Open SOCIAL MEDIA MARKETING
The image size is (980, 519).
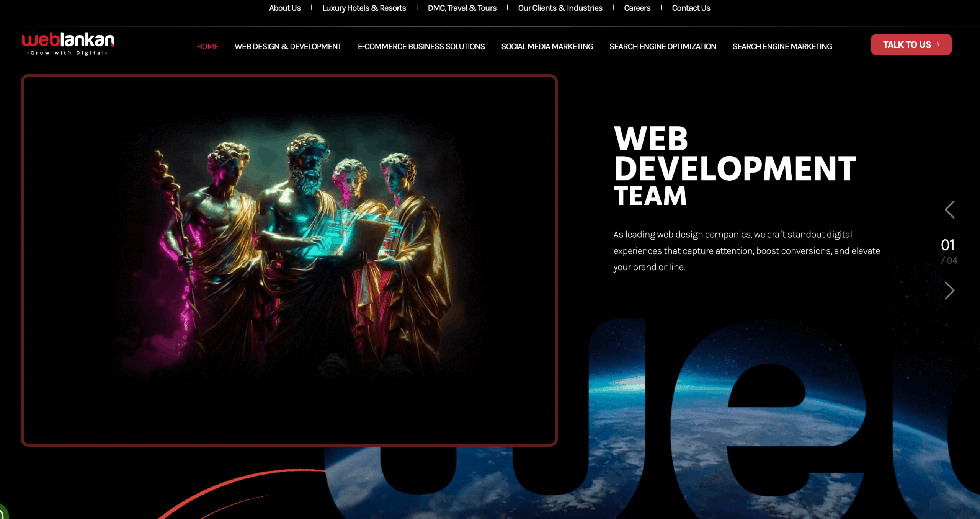547,46
